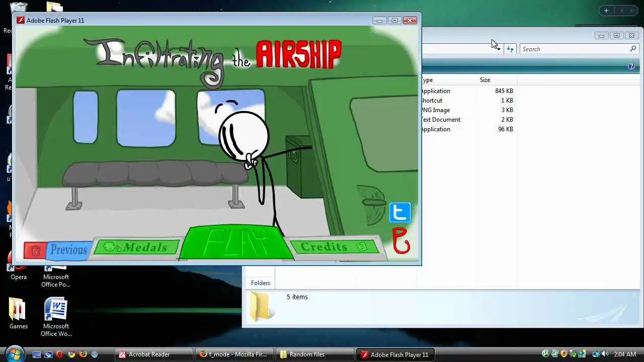644x362 pixels.
Task: Click the network connection tray icon
Action: pos(596,354)
